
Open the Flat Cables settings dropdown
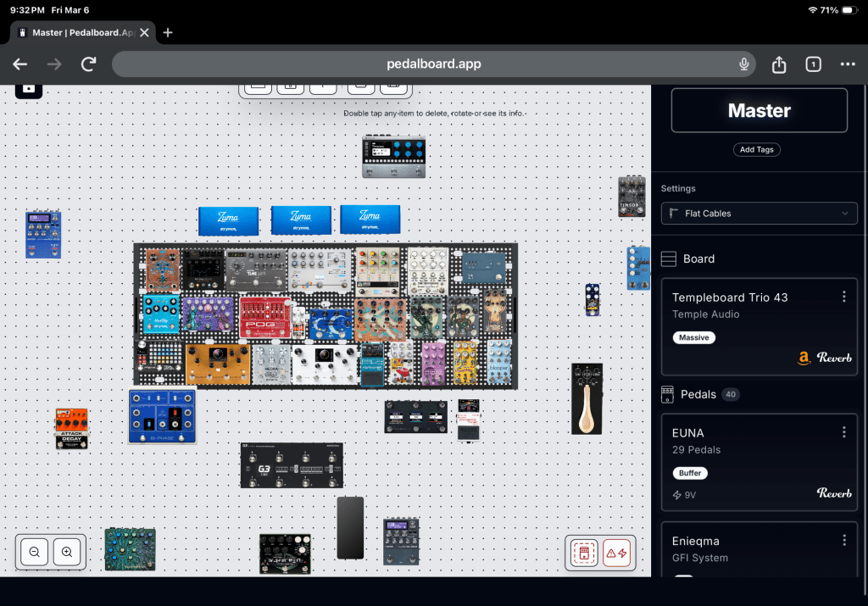[x=759, y=214]
